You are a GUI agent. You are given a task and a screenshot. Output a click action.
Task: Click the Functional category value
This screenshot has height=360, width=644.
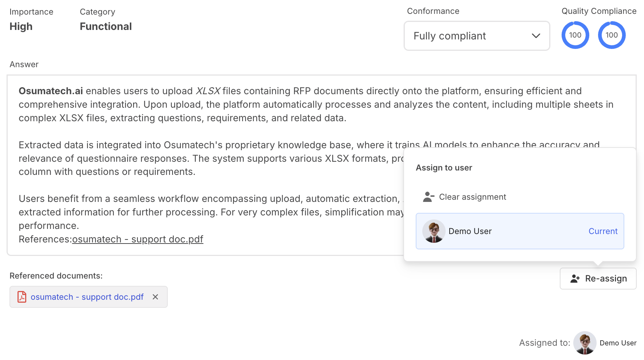click(x=106, y=26)
